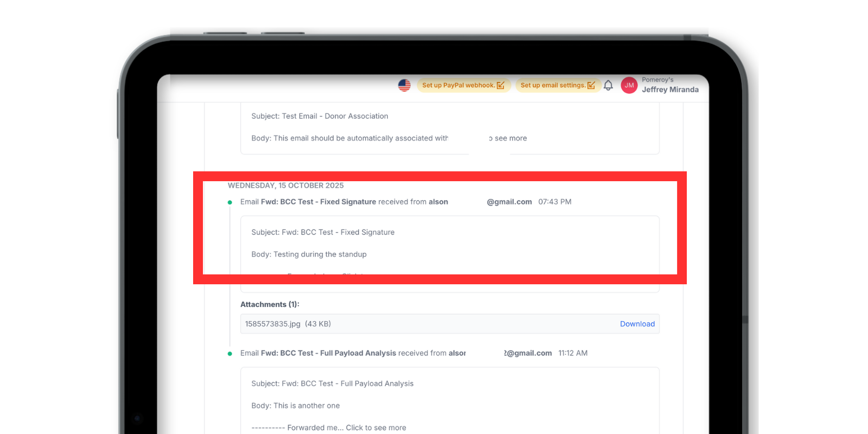Select the 1585573835.jpg attachment filename
The height and width of the screenshot is (434, 868).
[272, 324]
